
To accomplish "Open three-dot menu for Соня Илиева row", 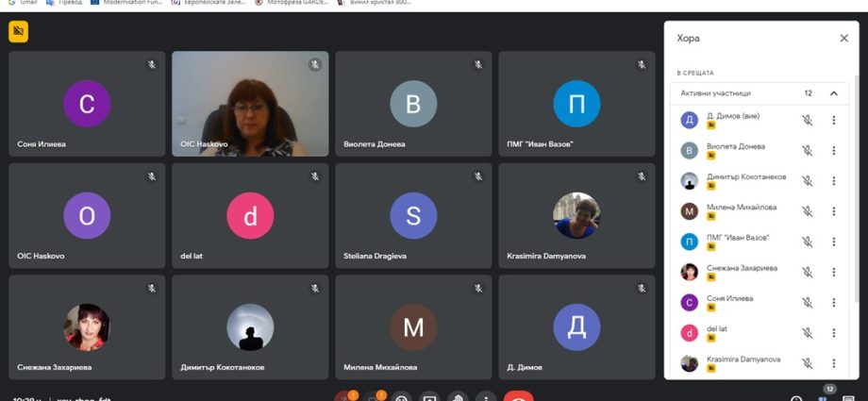I will (834, 303).
